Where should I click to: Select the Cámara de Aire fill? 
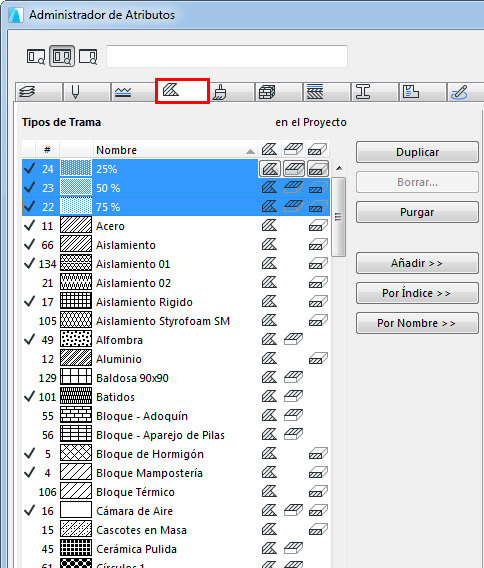(x=176, y=511)
